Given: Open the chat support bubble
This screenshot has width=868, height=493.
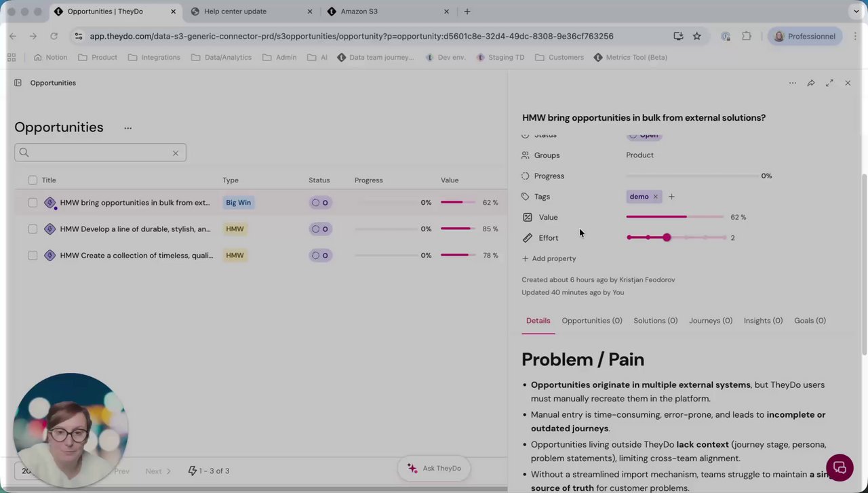Looking at the screenshot, I should pyautogui.click(x=840, y=467).
